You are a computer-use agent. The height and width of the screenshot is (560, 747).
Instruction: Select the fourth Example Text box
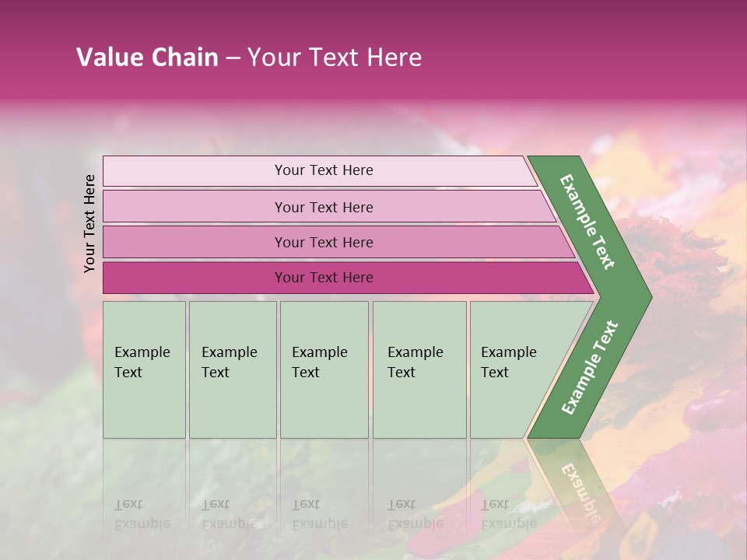(419, 369)
